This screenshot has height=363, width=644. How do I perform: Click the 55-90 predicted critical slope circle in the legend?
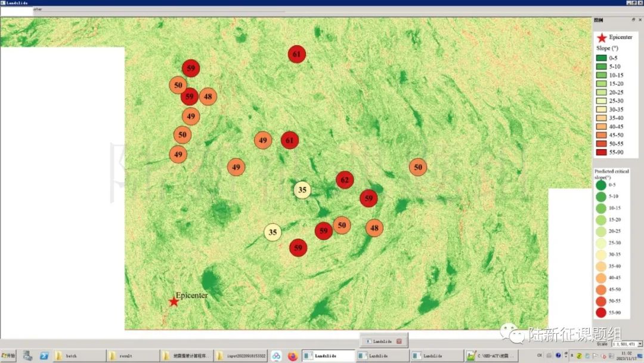pyautogui.click(x=600, y=312)
